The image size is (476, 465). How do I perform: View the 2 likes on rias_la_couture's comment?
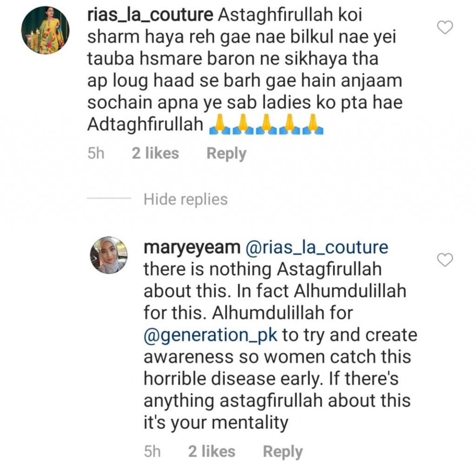(155, 153)
